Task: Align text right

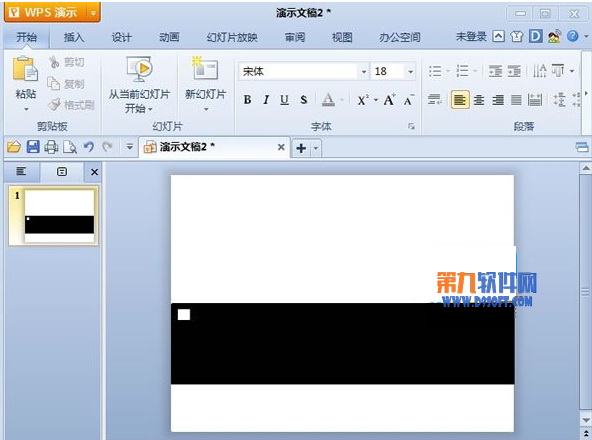Action: point(498,100)
